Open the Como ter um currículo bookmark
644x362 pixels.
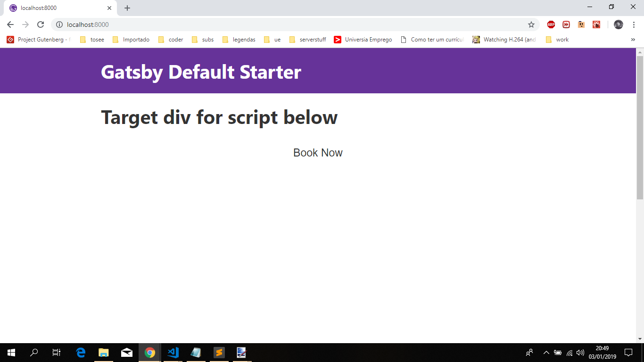pyautogui.click(x=432, y=40)
